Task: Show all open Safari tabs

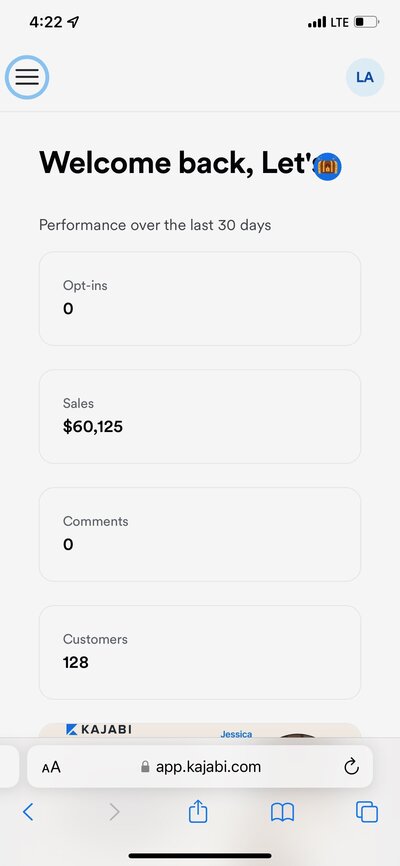Action: [367, 812]
